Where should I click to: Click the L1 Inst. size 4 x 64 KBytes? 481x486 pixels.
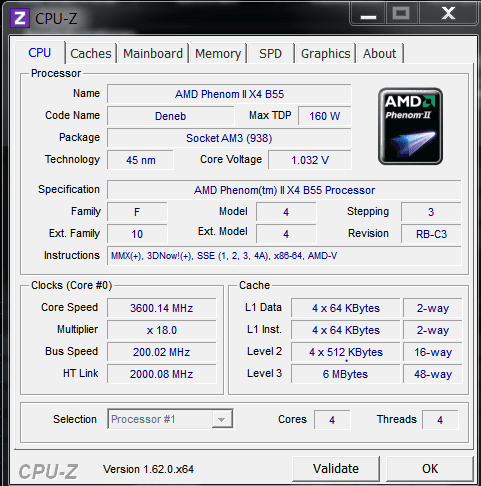pos(346,330)
